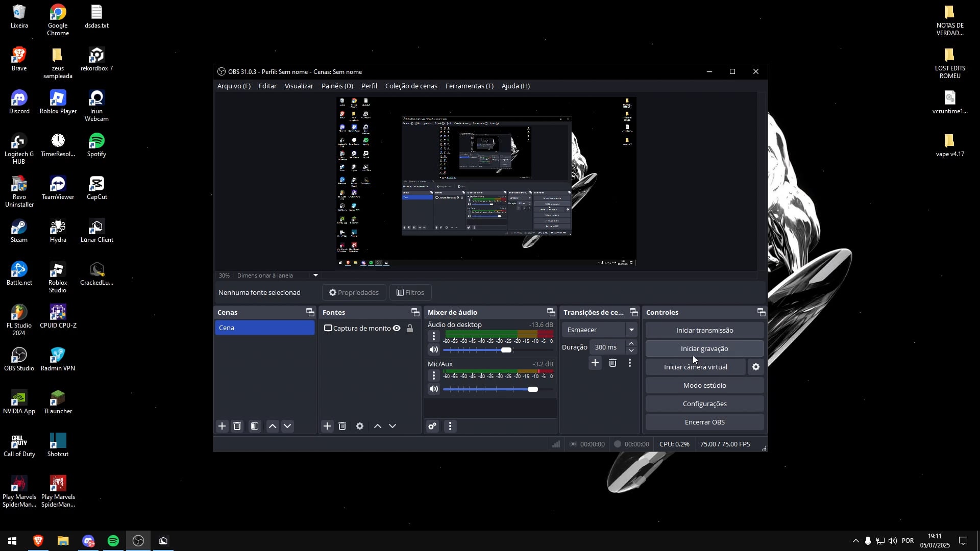This screenshot has height=551, width=980.
Task: Decrease Duração value with down arrow
Action: [631, 350]
